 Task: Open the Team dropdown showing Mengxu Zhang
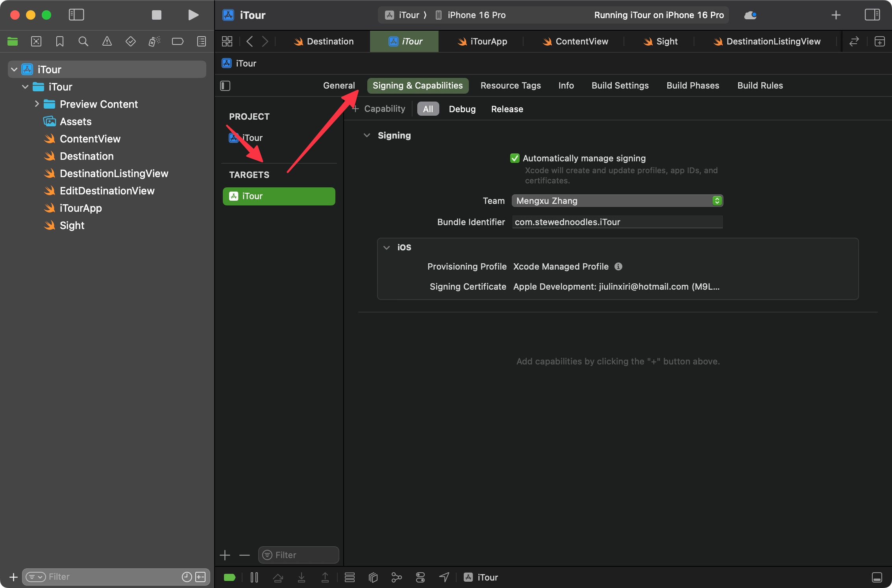(617, 201)
